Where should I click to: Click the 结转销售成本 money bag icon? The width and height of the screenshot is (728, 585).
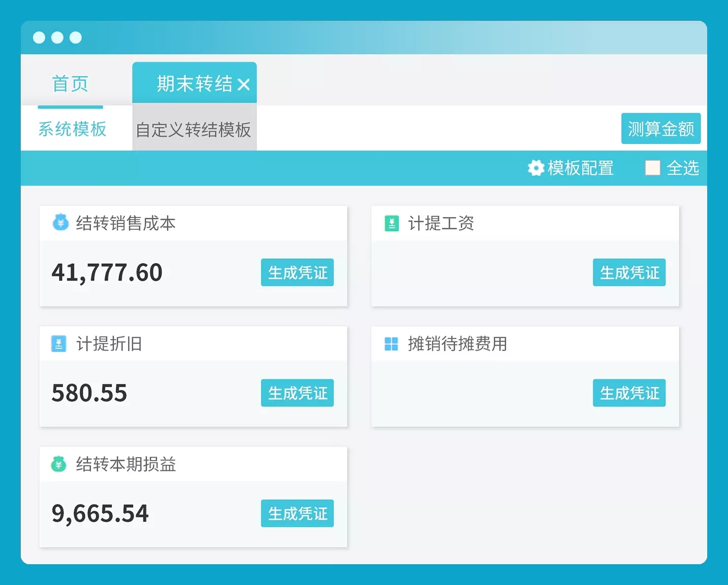pos(60,222)
